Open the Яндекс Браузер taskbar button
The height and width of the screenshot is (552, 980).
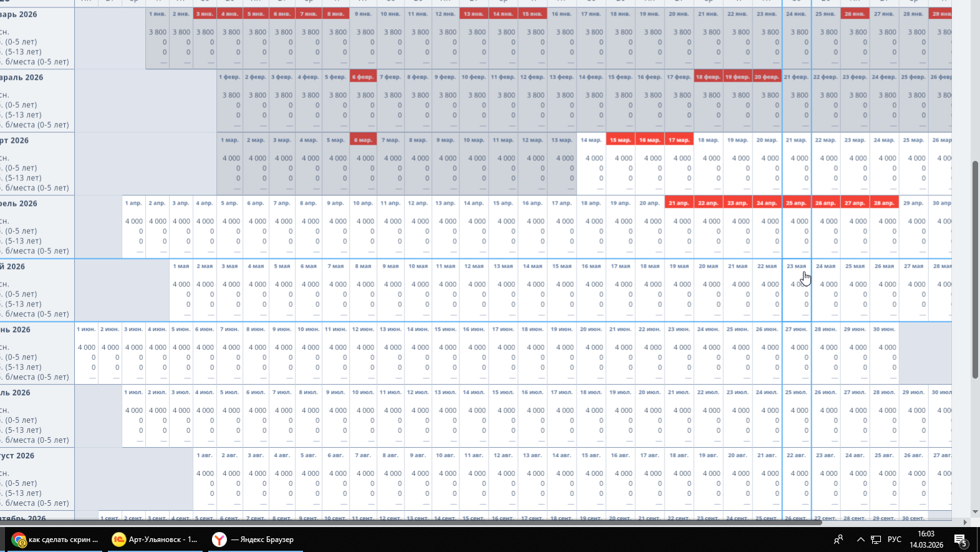pyautogui.click(x=254, y=540)
